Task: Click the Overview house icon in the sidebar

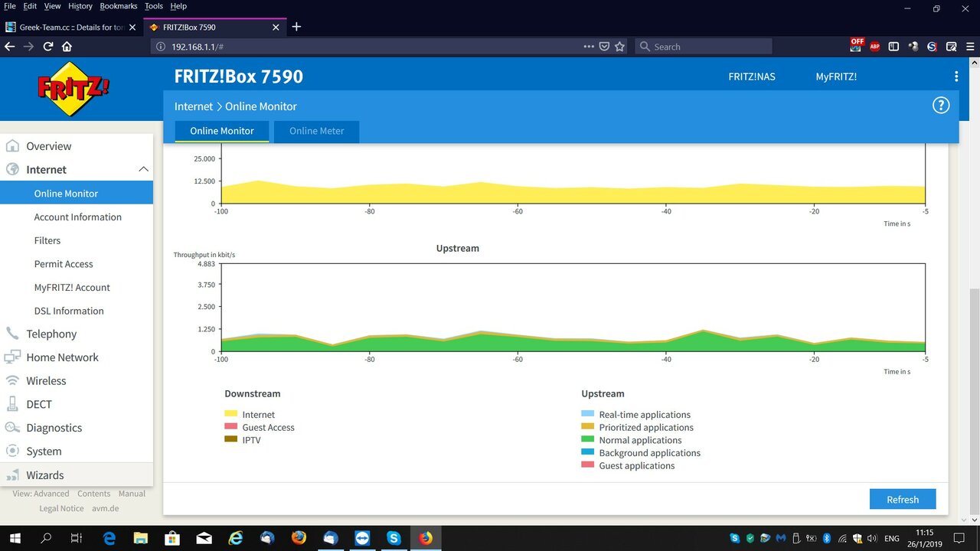Action: (12, 146)
